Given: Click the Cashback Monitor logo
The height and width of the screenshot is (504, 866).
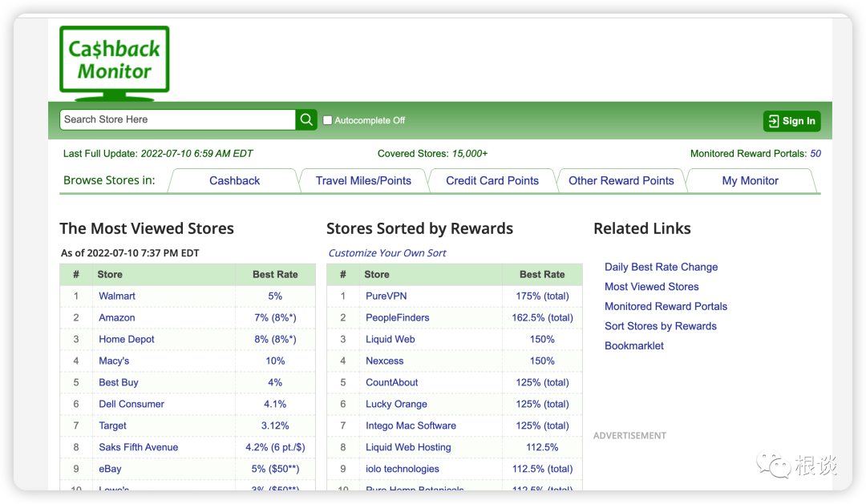Looking at the screenshot, I should point(114,62).
